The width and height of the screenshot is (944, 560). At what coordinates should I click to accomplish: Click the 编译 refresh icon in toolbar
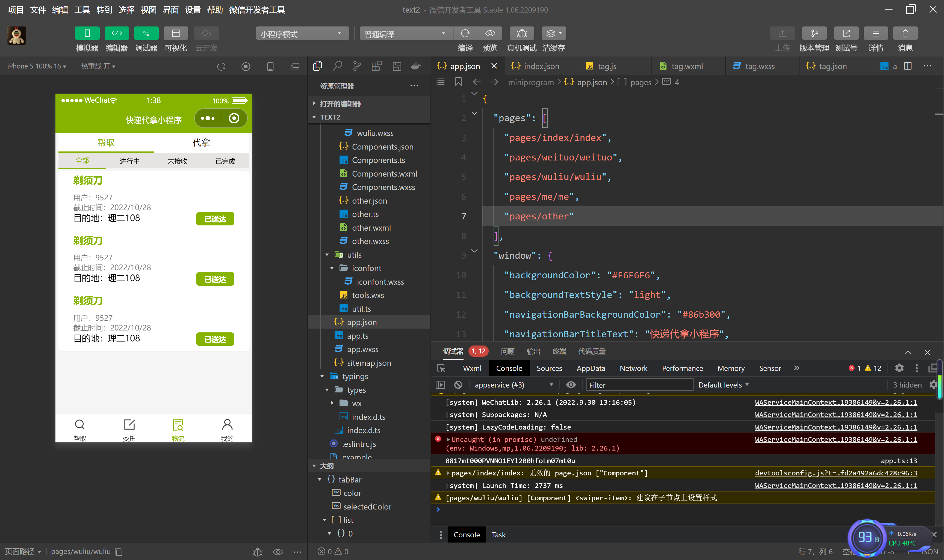click(465, 34)
